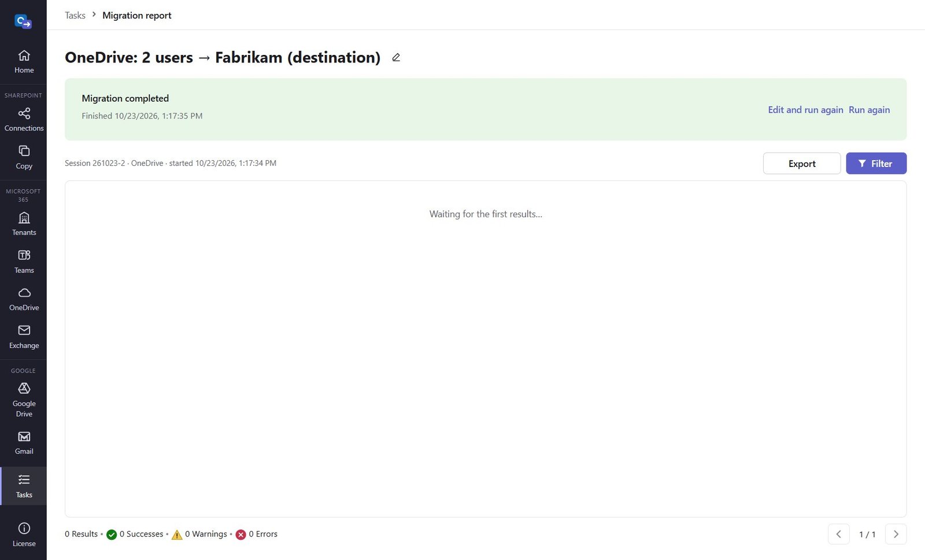
Task: Open the Filter options
Action: point(876,164)
